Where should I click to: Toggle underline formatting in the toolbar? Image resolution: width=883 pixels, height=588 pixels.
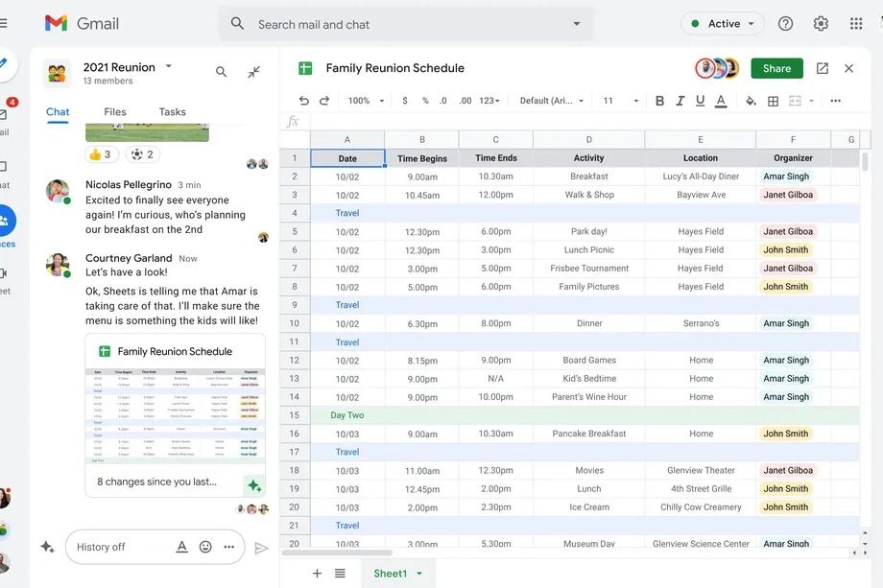tap(701, 100)
